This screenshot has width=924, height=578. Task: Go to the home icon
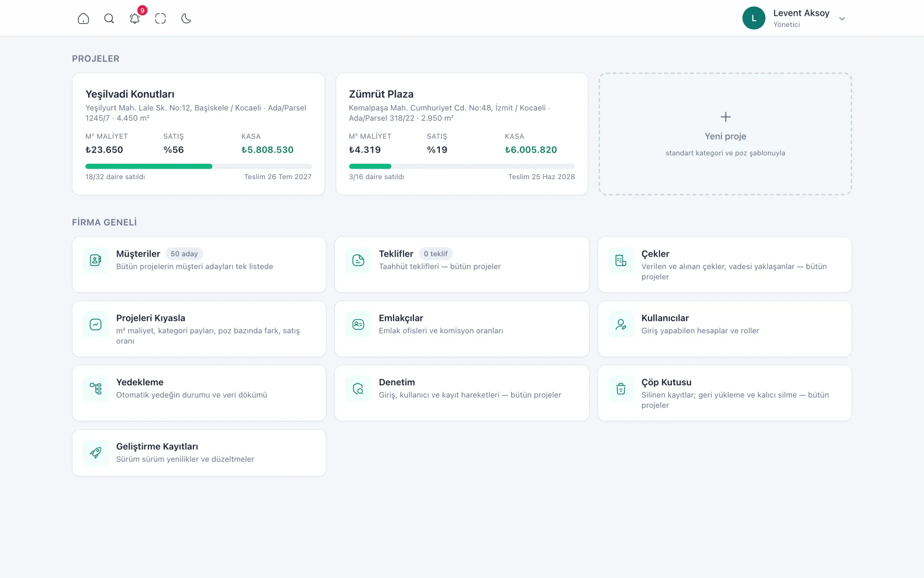pos(83,18)
